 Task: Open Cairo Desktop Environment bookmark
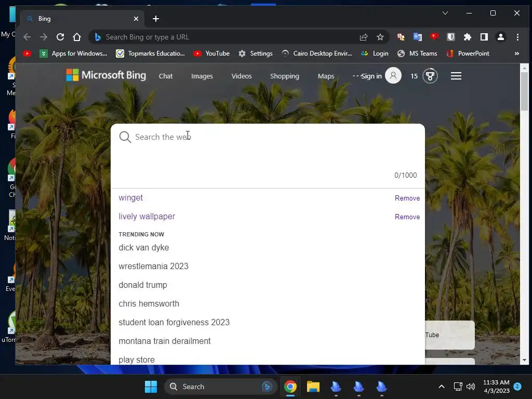point(317,54)
